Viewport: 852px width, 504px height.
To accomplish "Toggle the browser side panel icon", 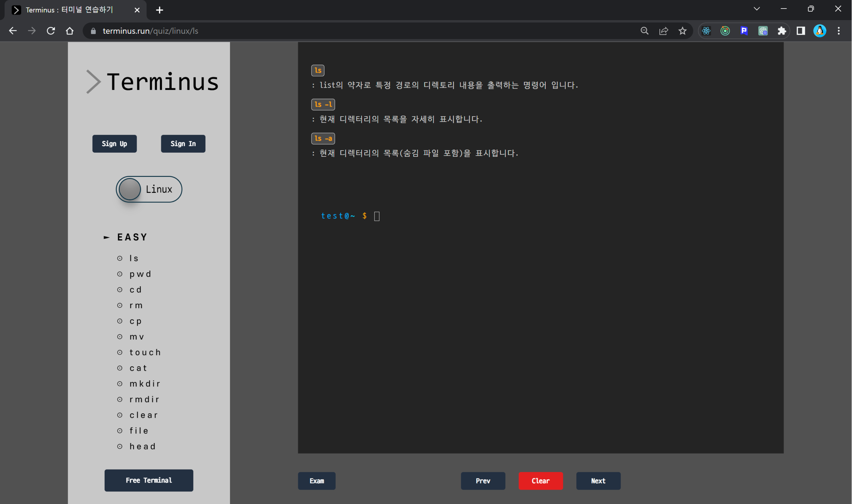I will 801,31.
